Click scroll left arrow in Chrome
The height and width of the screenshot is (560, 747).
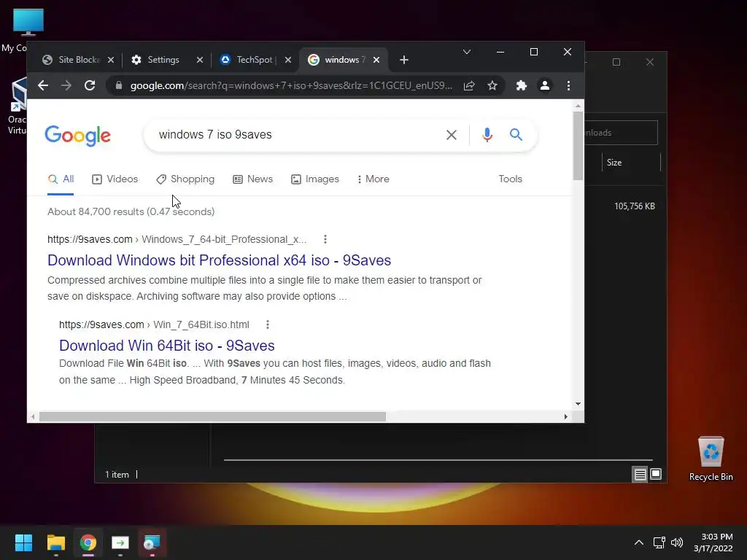[x=32, y=416]
